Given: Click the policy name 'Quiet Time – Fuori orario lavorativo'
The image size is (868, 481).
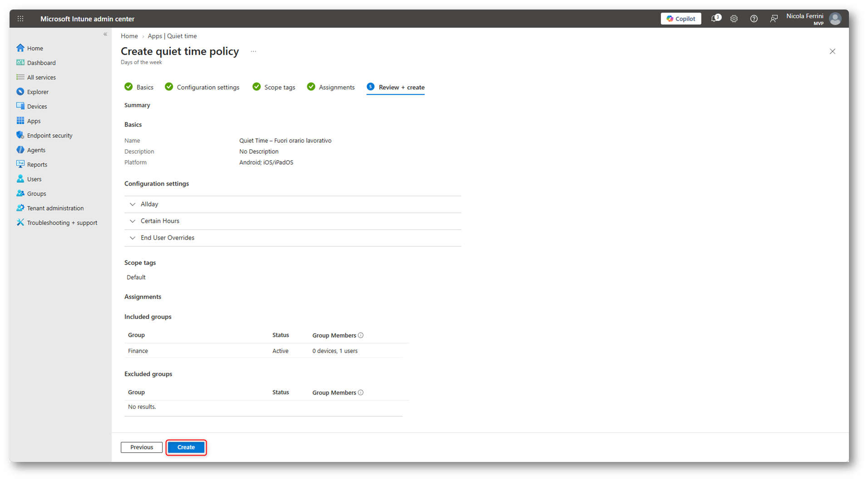Looking at the screenshot, I should point(285,141).
